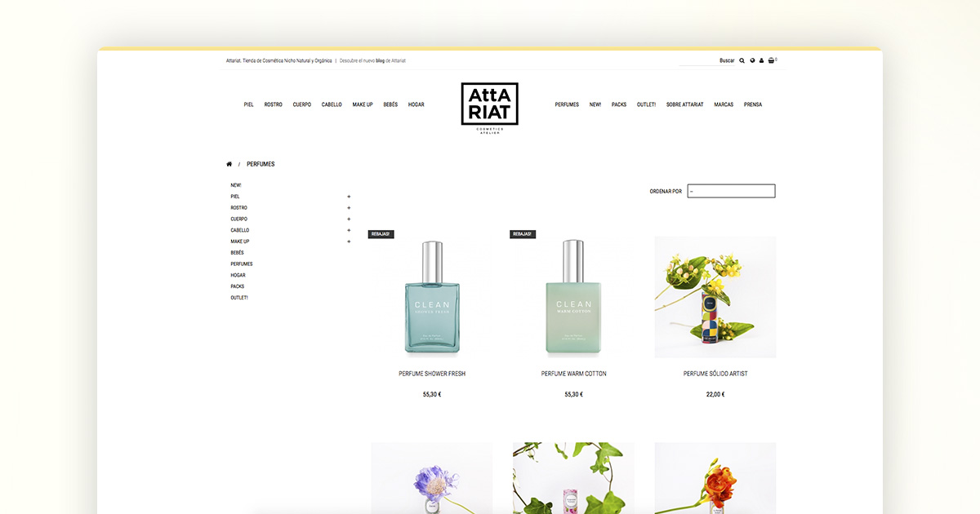Image resolution: width=980 pixels, height=514 pixels.
Task: Expand the Rostro sidebar category
Action: 349,208
